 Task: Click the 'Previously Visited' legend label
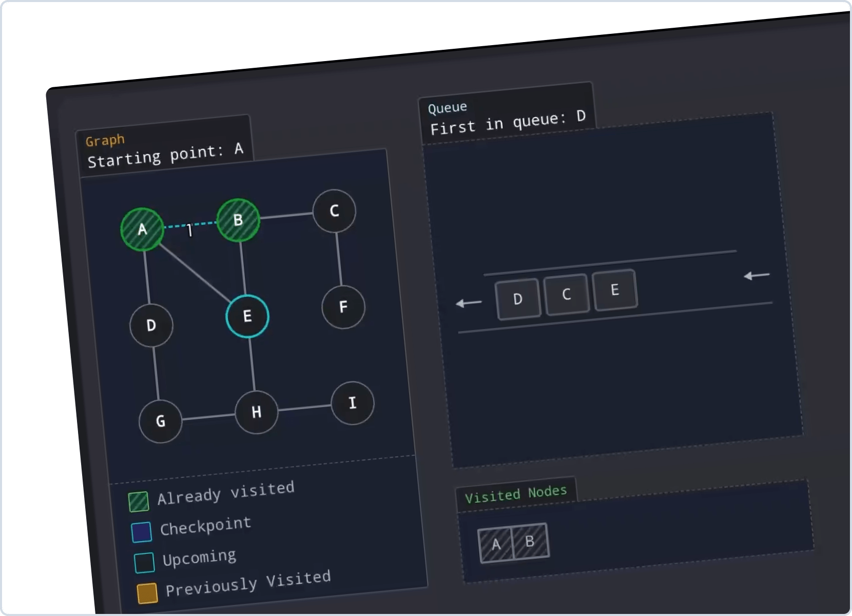[x=248, y=584]
